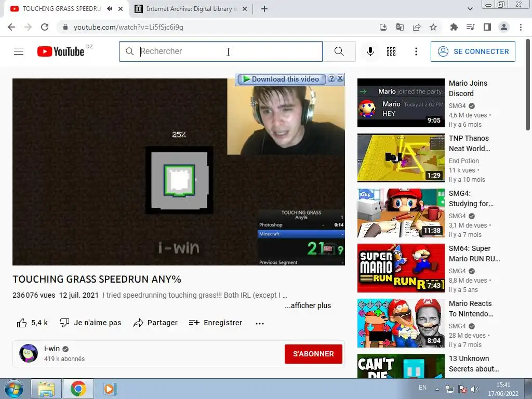Viewport: 532px width, 399px height.
Task: Open Chrome extensions puzzle icon
Action: 454,27
